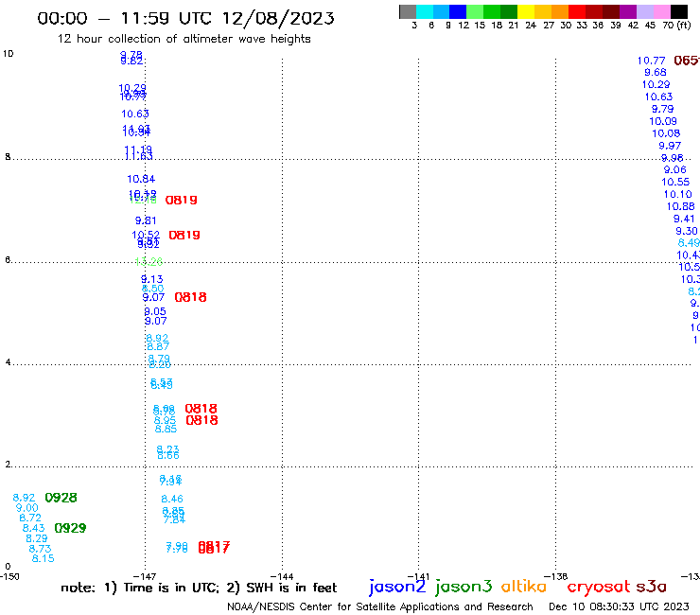Select the cyan legend color swatch
Viewport: 700px width, 615px height.
[x=425, y=11]
